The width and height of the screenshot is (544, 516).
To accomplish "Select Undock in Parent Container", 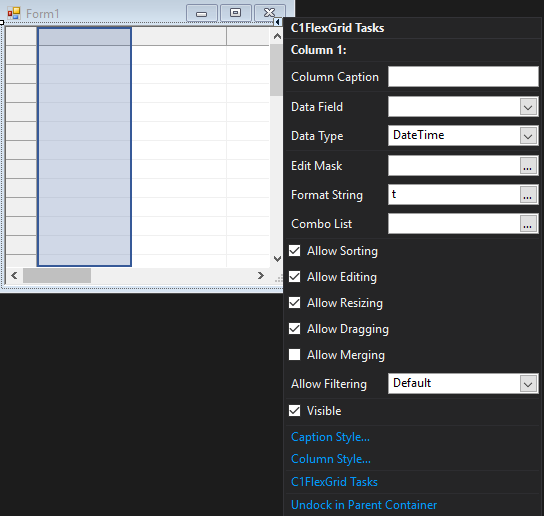I will click(x=364, y=505).
